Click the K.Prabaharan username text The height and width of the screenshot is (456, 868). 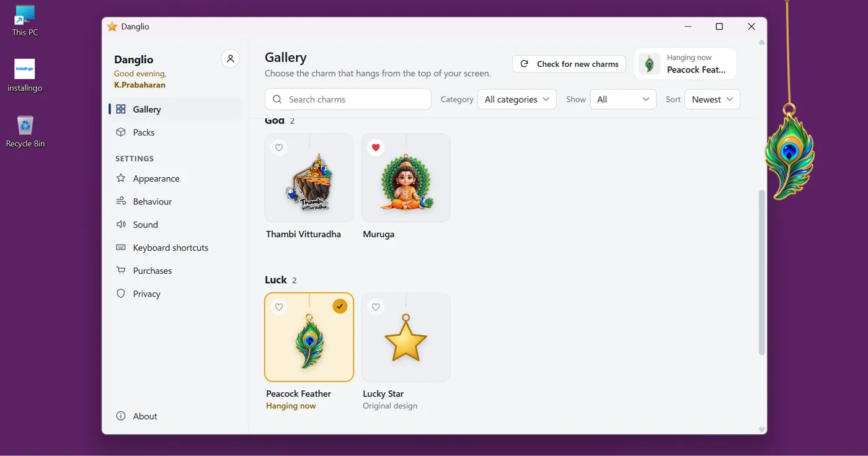(139, 85)
